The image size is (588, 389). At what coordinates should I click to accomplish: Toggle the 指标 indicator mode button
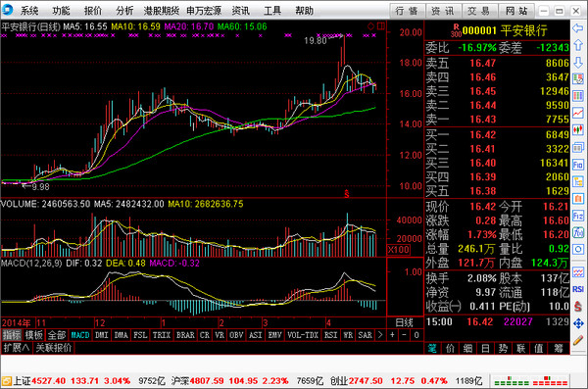(x=12, y=335)
